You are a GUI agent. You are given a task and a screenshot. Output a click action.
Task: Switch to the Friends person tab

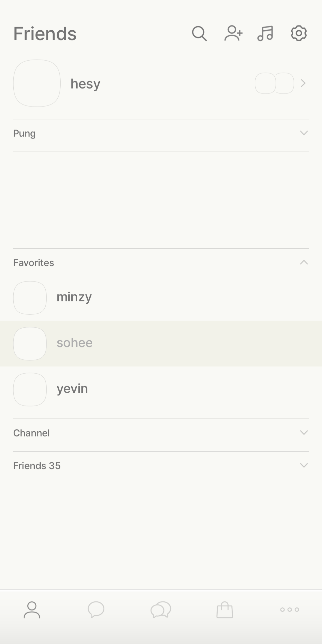tap(32, 610)
